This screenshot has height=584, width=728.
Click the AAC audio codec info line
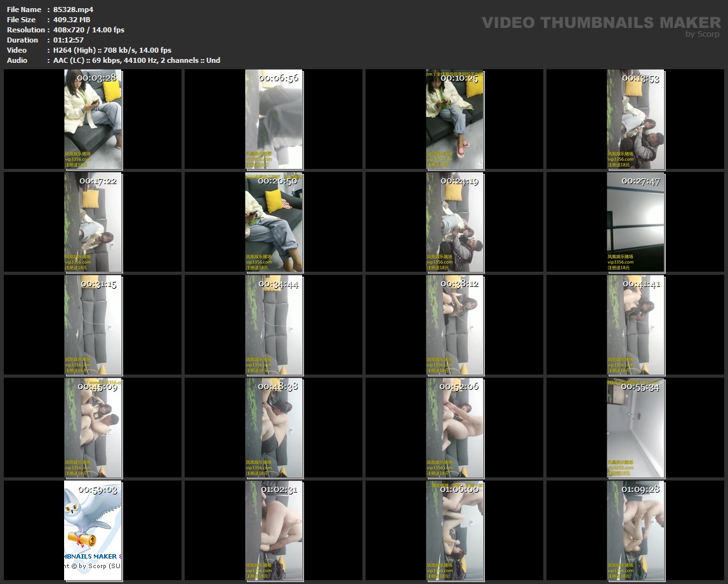pos(136,60)
